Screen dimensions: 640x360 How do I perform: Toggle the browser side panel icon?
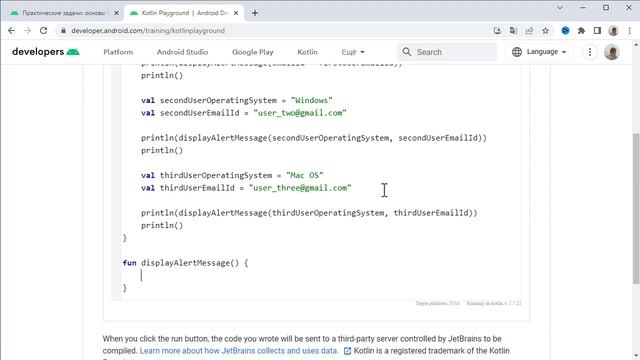(597, 31)
